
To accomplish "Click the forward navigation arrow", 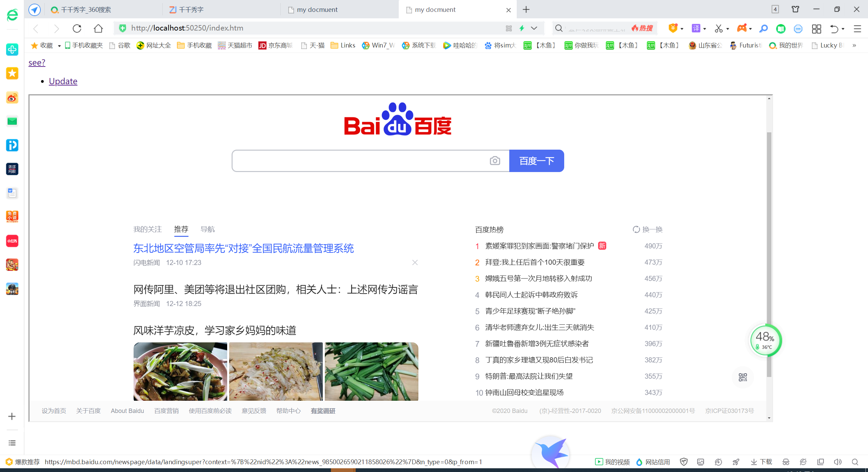I will (57, 29).
